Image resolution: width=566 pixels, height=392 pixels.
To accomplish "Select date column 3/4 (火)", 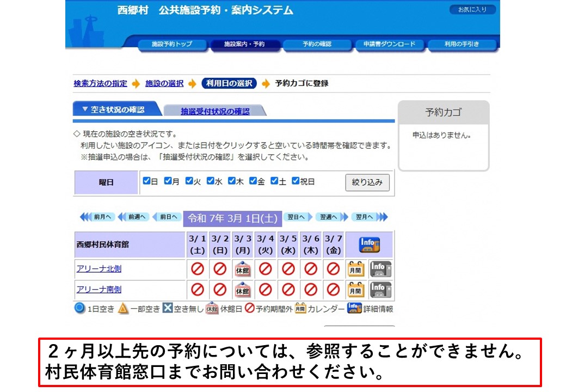I will click(x=266, y=244).
